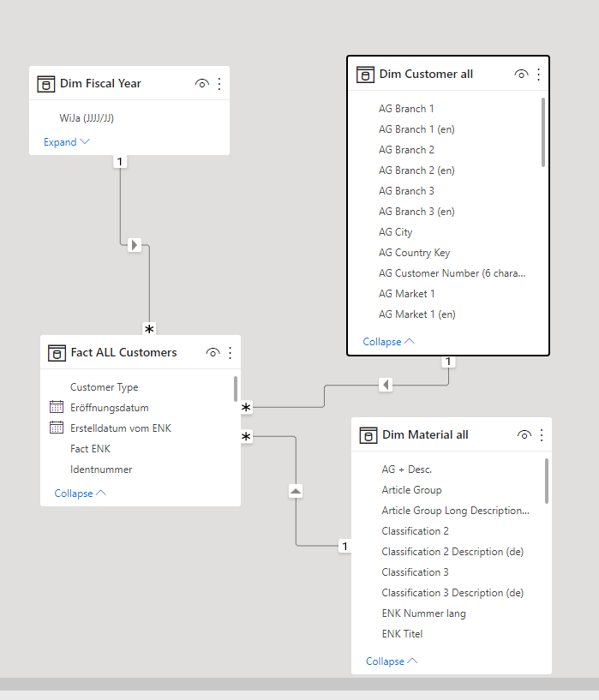This screenshot has width=599, height=700.
Task: Select the Fact ALL Customers table title
Action: pos(123,353)
